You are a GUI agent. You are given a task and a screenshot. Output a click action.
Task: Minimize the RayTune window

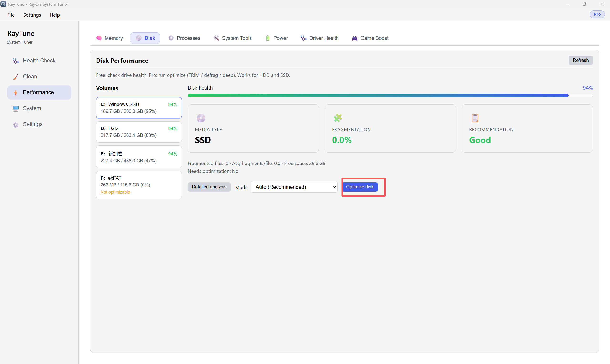tap(568, 4)
